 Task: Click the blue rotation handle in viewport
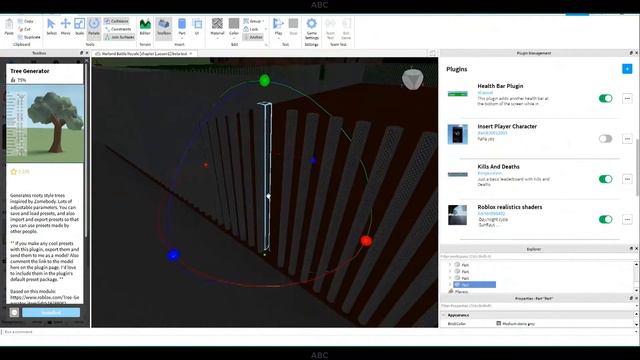pyautogui.click(x=173, y=255)
